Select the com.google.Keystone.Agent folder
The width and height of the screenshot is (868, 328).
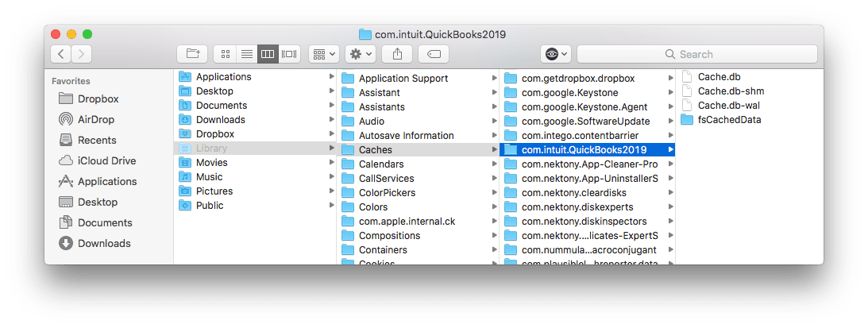click(x=588, y=107)
